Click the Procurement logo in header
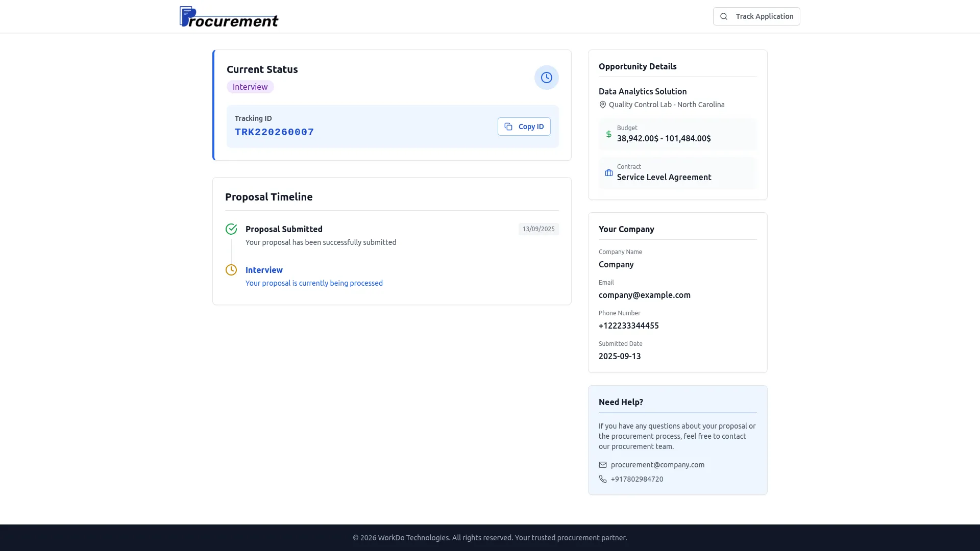 [229, 17]
